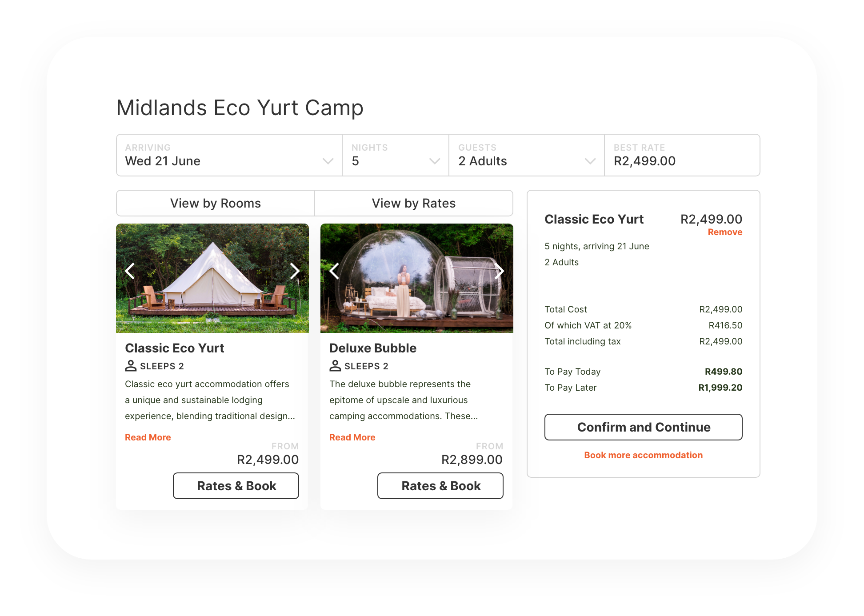Screen dimensions: 864x616
Task: Open Book more accommodation link
Action: [x=644, y=455]
